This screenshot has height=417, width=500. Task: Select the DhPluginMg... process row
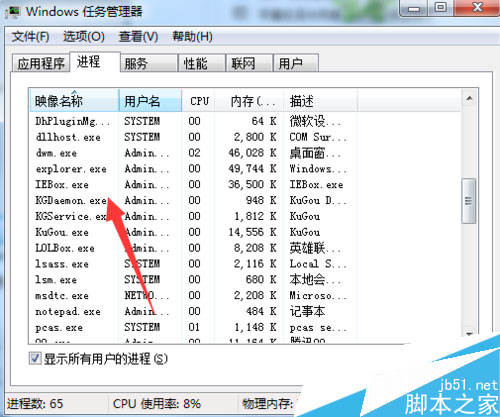245,121
